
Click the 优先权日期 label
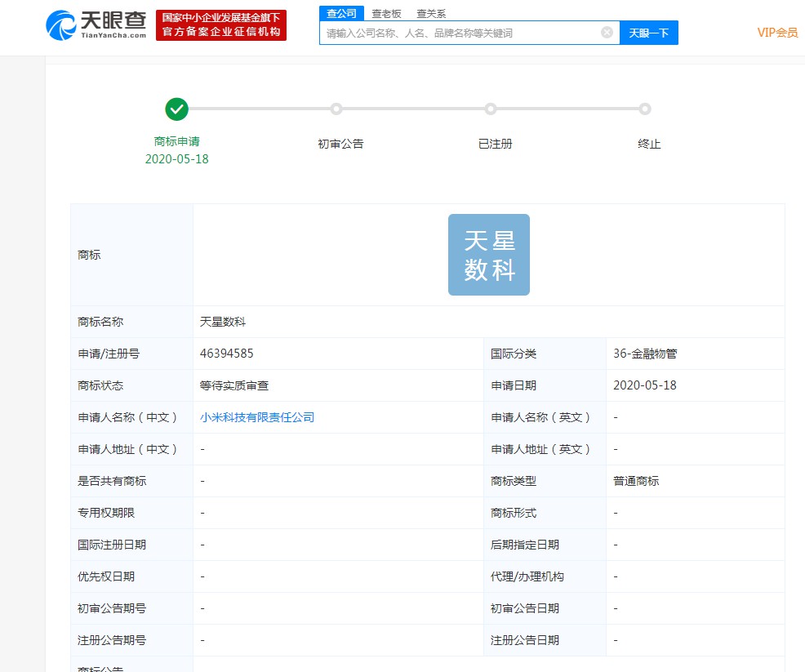tap(106, 576)
